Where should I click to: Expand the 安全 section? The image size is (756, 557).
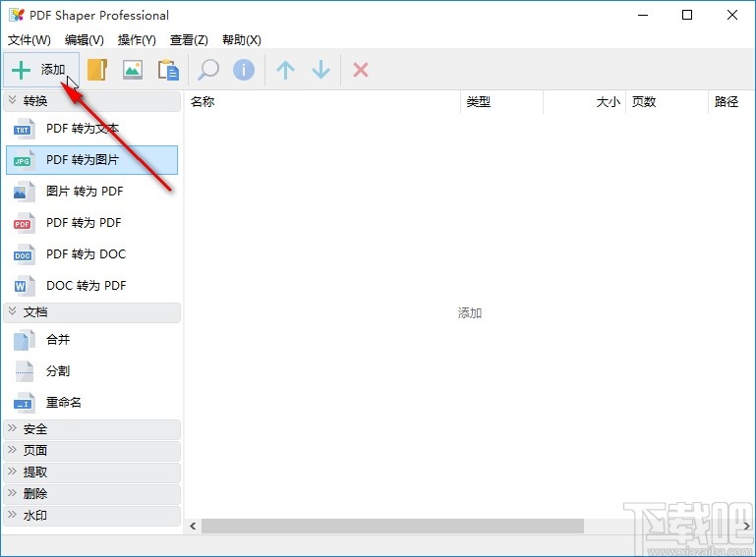[x=92, y=429]
